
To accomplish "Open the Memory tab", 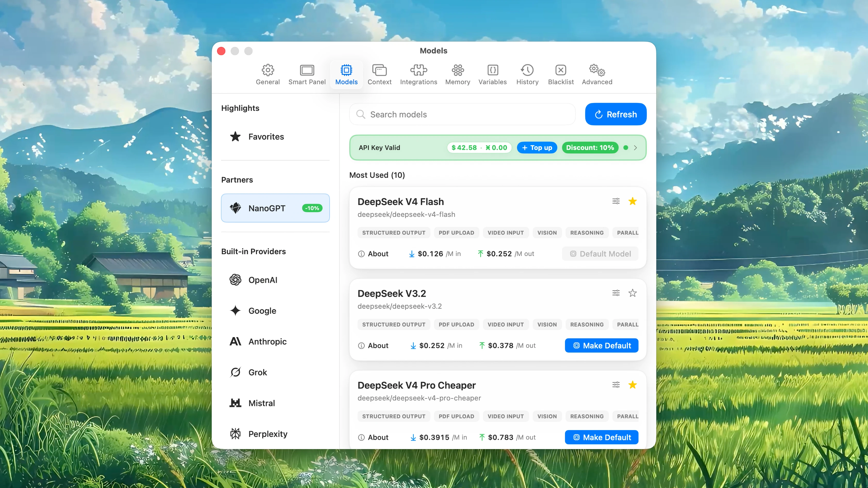I will click(458, 74).
